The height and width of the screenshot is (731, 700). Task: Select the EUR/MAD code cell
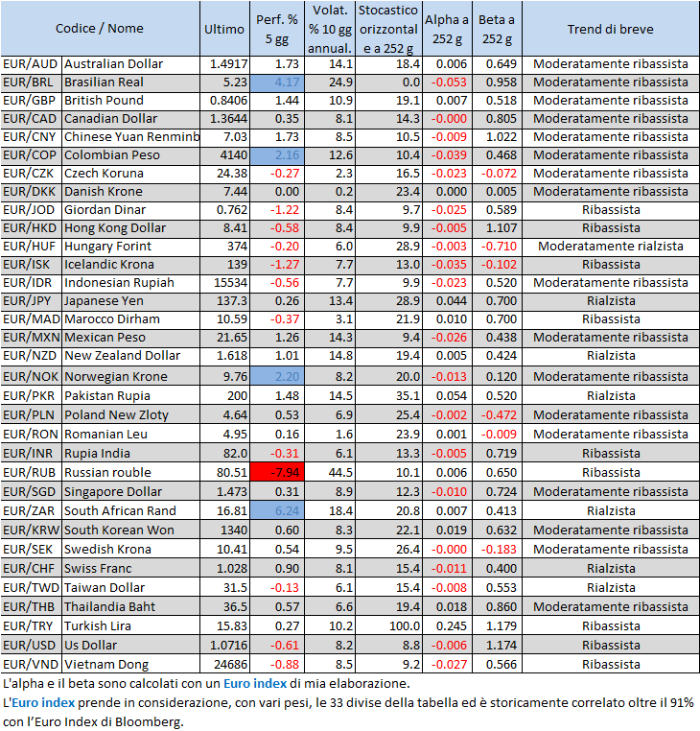coord(32,318)
